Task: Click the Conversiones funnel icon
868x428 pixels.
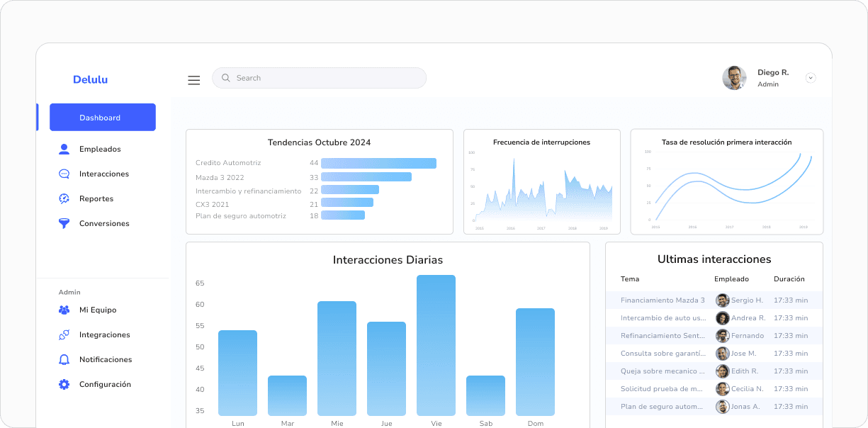Action: (64, 223)
